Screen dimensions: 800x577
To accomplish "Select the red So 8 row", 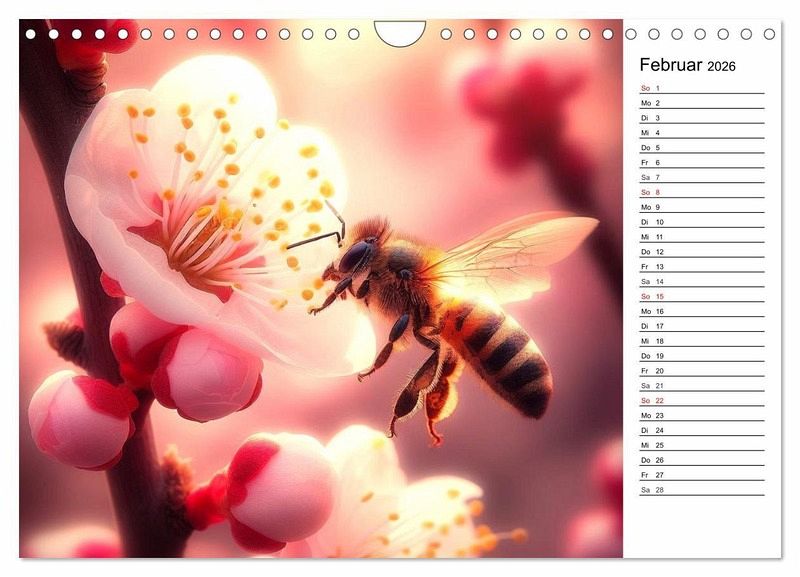I will [x=700, y=192].
